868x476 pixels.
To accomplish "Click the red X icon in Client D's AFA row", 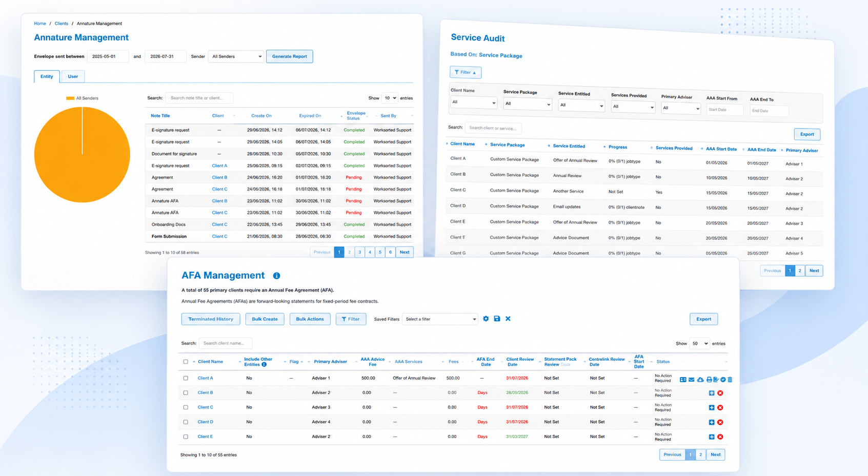I will (x=720, y=422).
